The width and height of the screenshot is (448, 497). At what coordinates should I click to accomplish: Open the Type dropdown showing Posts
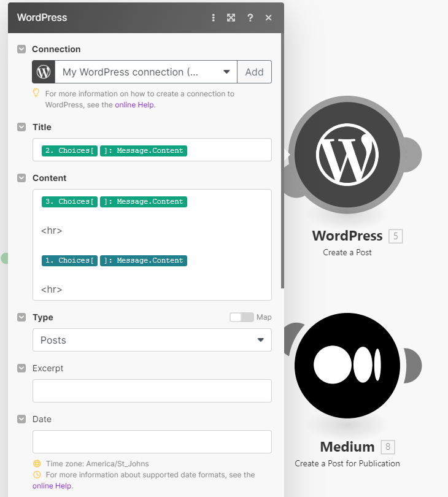tap(152, 340)
